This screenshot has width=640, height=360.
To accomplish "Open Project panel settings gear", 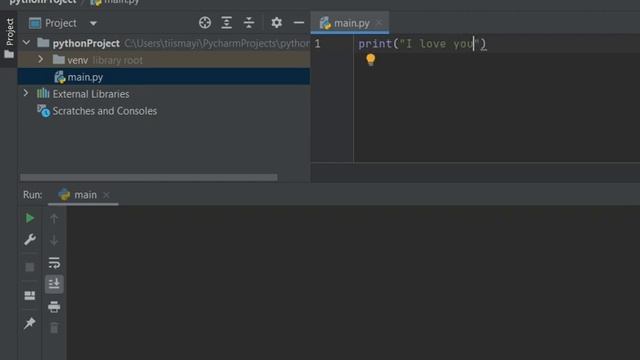I will [276, 23].
